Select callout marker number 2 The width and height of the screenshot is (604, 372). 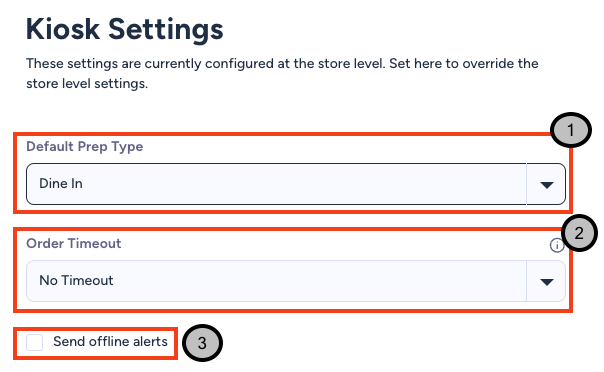pyautogui.click(x=579, y=233)
